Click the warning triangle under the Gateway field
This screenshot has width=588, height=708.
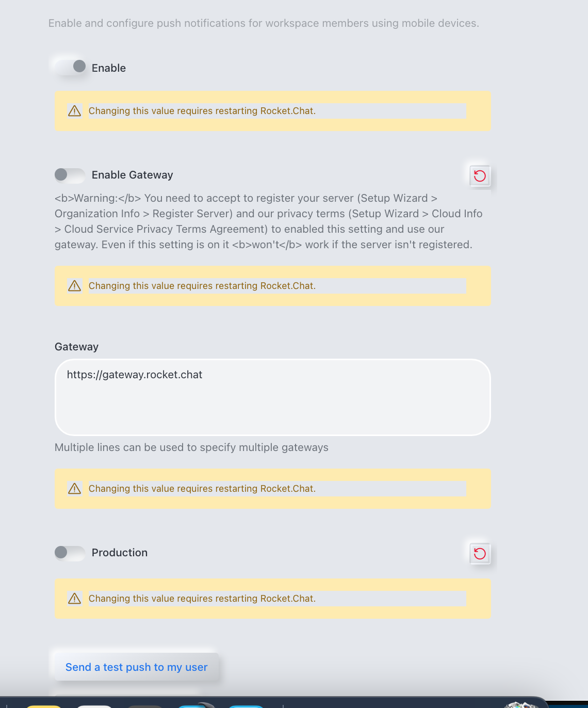[x=74, y=488]
